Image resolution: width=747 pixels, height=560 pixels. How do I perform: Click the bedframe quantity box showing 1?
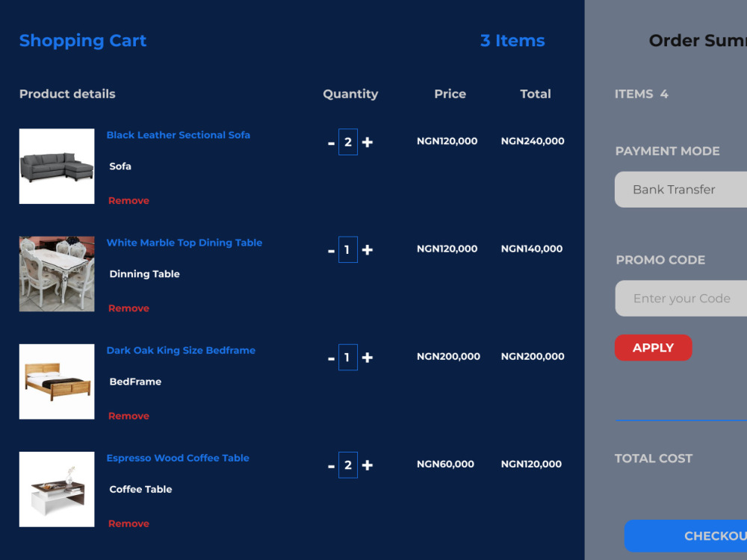[x=348, y=357]
